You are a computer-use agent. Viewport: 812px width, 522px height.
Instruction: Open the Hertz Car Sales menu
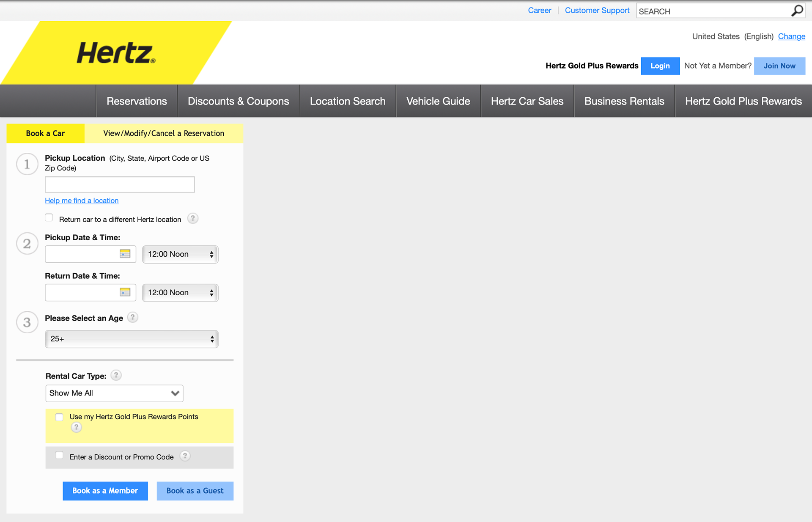click(x=527, y=101)
